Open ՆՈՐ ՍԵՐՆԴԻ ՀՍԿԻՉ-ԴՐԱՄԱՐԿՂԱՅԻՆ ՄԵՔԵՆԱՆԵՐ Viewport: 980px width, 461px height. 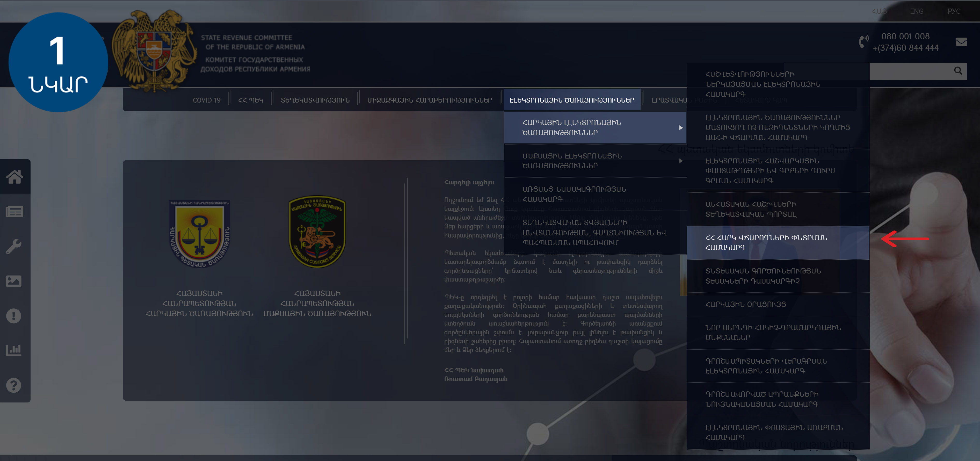coord(778,333)
